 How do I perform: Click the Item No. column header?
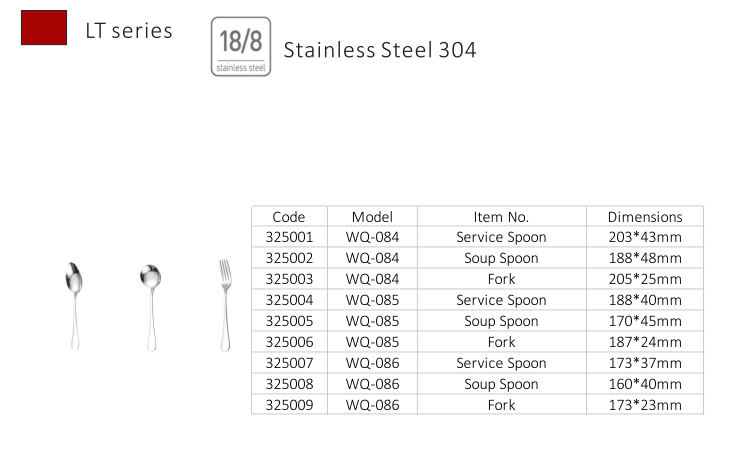(501, 217)
